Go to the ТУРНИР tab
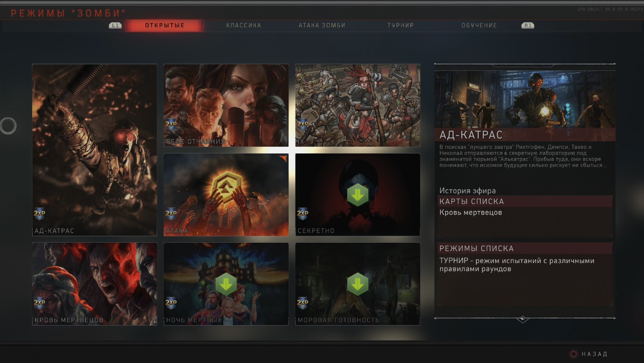644x363 pixels. pyautogui.click(x=400, y=25)
